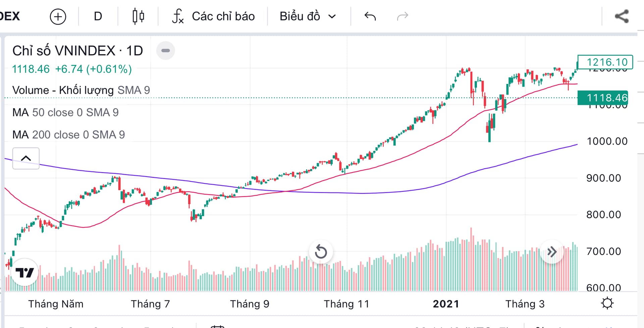Open chart settings gear icon
This screenshot has width=644, height=328.
607,303
